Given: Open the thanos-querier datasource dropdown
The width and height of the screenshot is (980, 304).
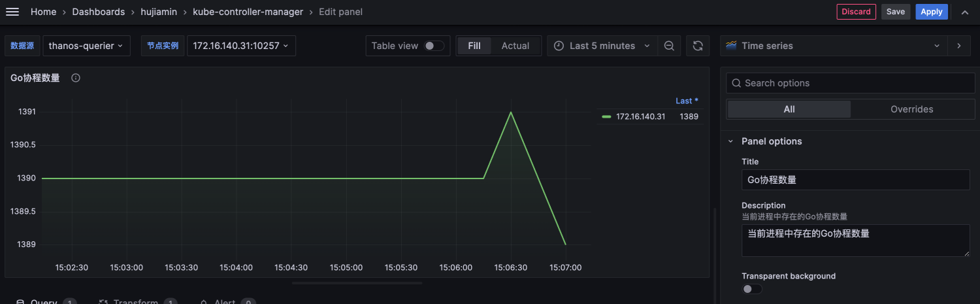Looking at the screenshot, I should point(86,46).
